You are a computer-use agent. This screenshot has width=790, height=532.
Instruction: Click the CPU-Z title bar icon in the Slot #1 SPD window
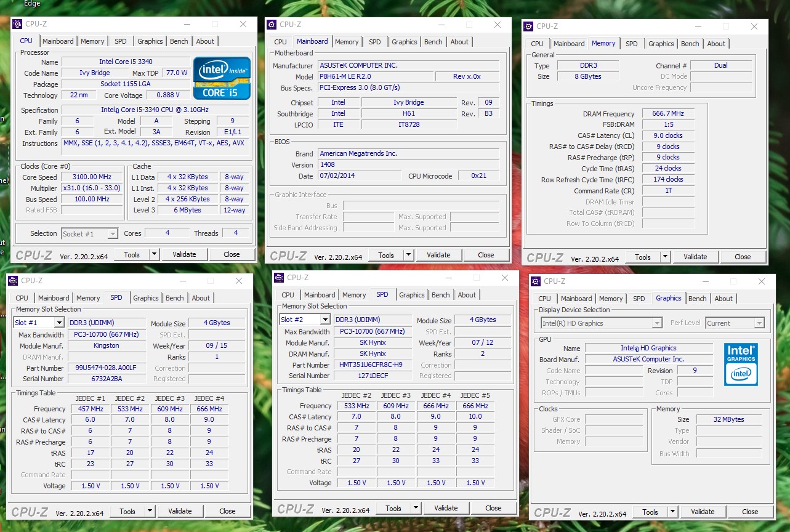click(x=13, y=280)
